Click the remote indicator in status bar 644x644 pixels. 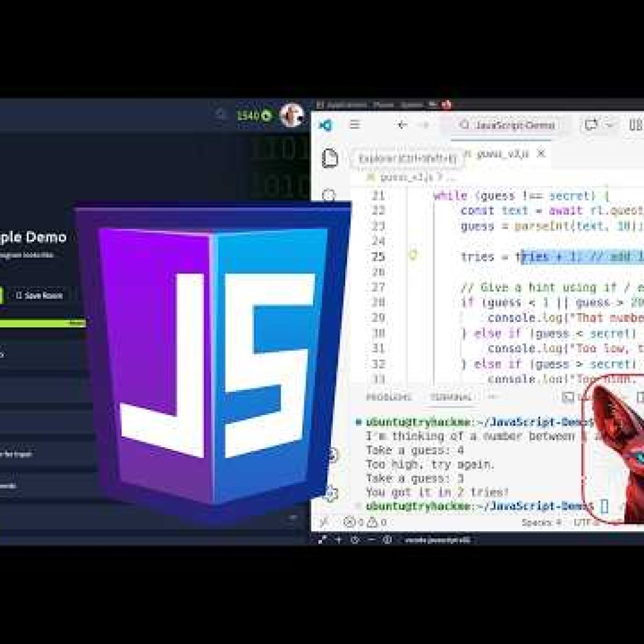(x=324, y=522)
